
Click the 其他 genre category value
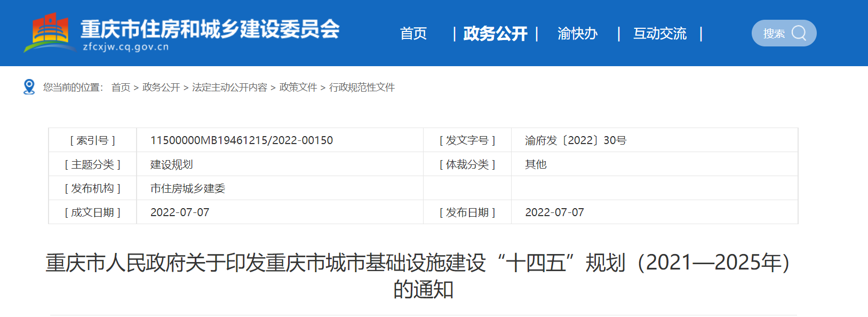pos(536,164)
